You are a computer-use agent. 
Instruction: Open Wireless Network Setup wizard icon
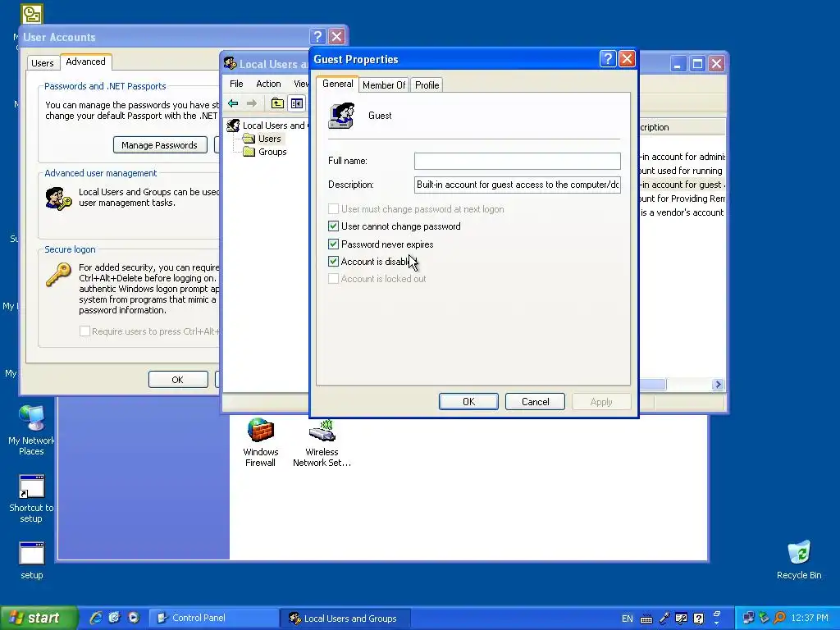pos(322,442)
